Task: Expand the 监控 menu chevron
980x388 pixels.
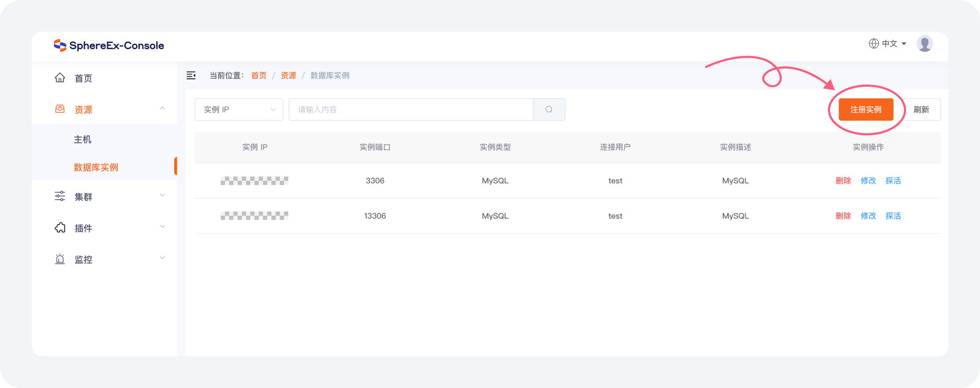Action: (163, 258)
